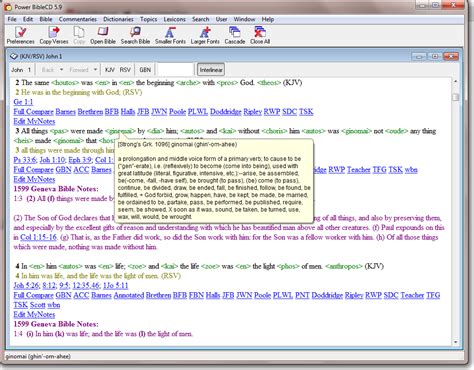
Task: Open cross-reference link Ge 1:1
Action: tap(23, 102)
